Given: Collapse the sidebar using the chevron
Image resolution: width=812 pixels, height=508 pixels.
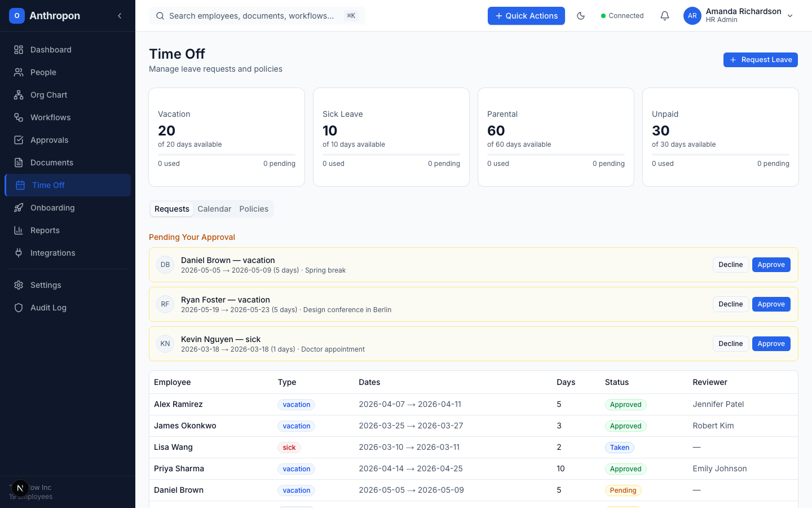Looking at the screenshot, I should click(x=120, y=16).
